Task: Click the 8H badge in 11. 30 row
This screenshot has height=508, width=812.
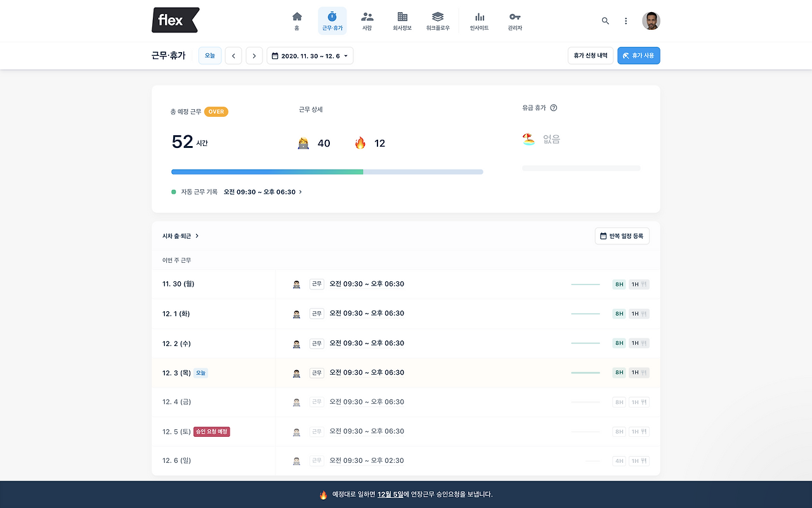Action: (619, 284)
